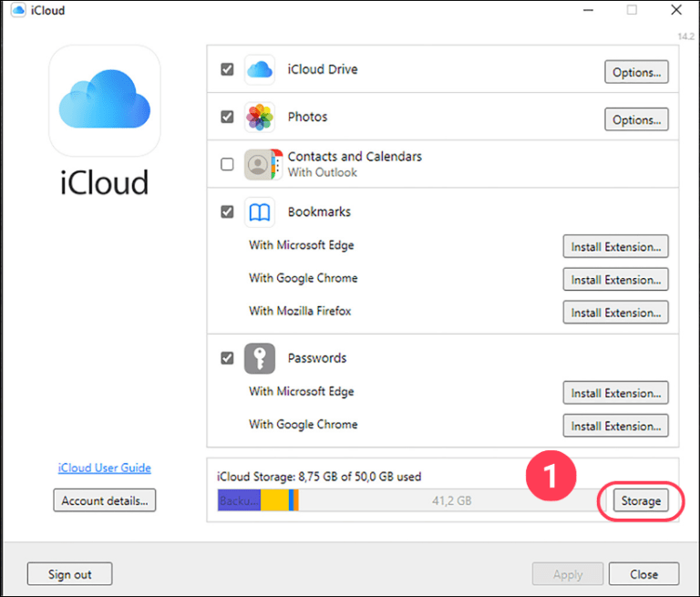Click the 14.2 version number
The image size is (700, 597).
[x=686, y=36]
